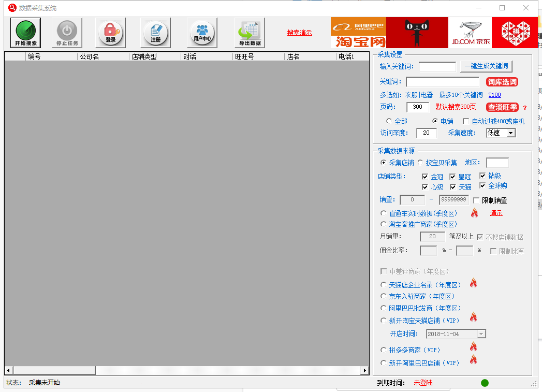Open the 开店时间 date dropdown
This screenshot has width=542, height=392.
481,334
